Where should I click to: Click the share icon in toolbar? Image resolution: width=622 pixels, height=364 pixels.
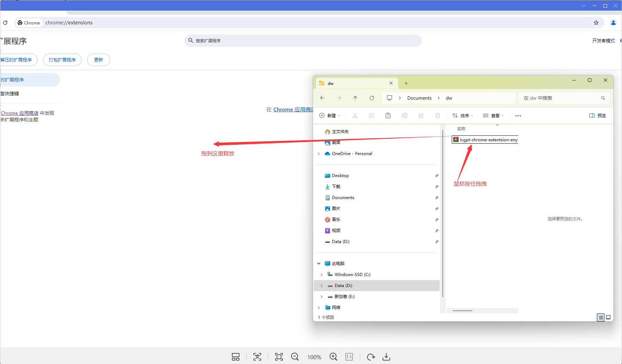[421, 115]
